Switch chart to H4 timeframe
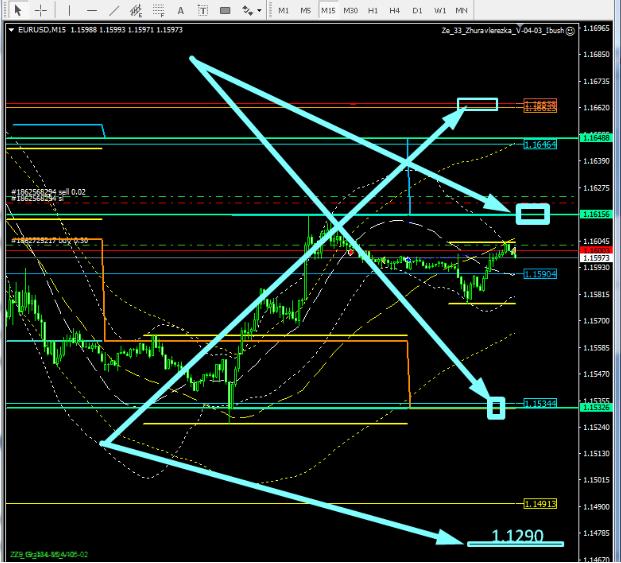621x563 pixels. tap(394, 10)
